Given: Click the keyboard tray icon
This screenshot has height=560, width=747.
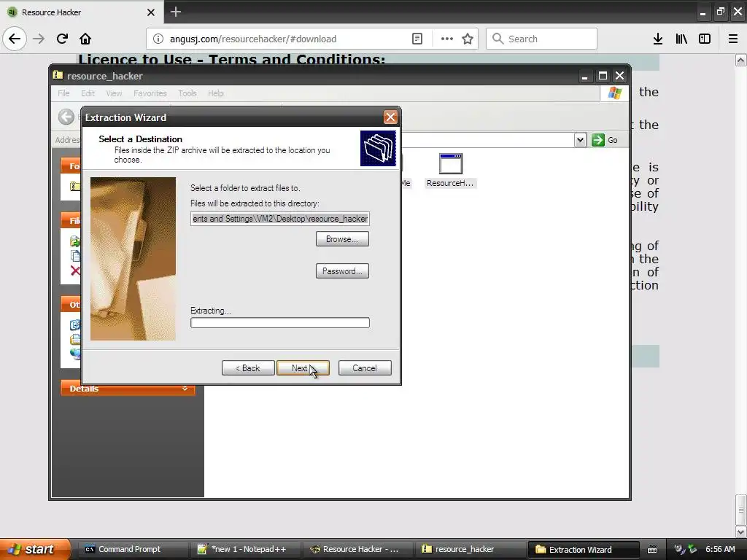Looking at the screenshot, I should point(652,550).
